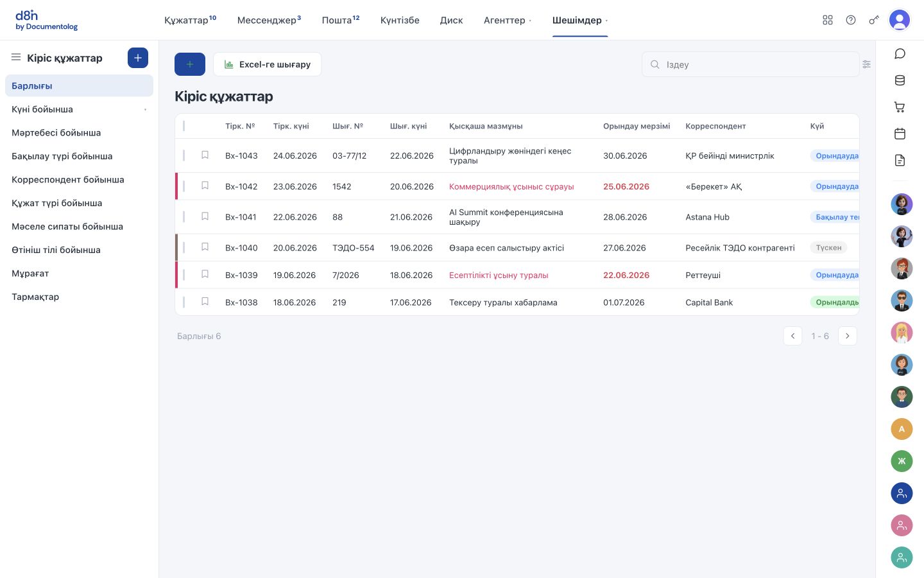924x578 pixels.
Task: Select row checkbox for Вх-1040
Action: 184,247
